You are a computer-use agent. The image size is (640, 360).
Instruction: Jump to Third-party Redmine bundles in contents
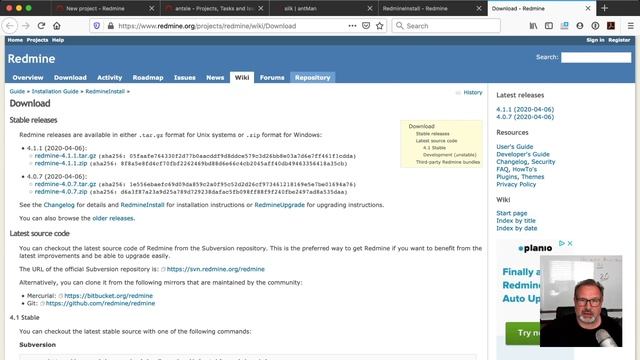pos(448,162)
